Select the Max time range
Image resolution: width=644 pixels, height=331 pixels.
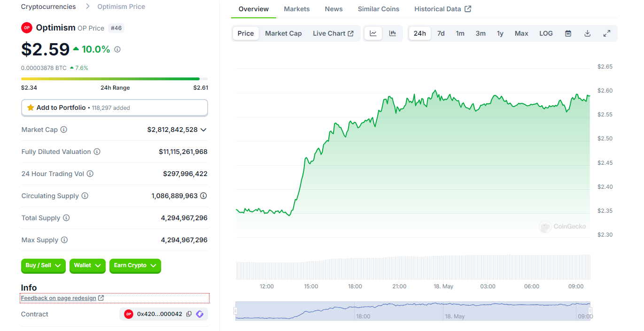521,33
